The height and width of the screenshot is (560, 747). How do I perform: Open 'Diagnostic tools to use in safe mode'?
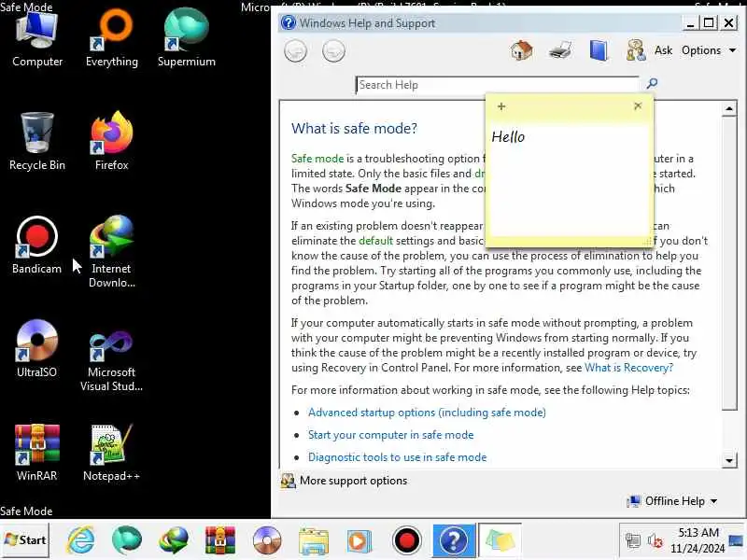click(398, 457)
